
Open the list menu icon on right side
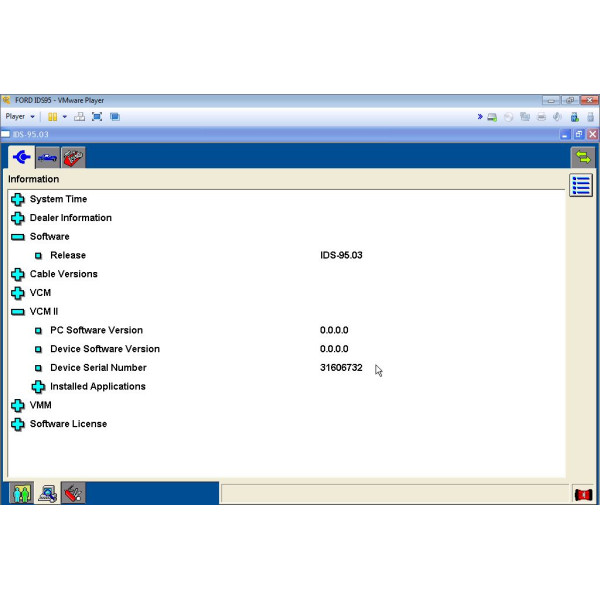click(x=581, y=185)
